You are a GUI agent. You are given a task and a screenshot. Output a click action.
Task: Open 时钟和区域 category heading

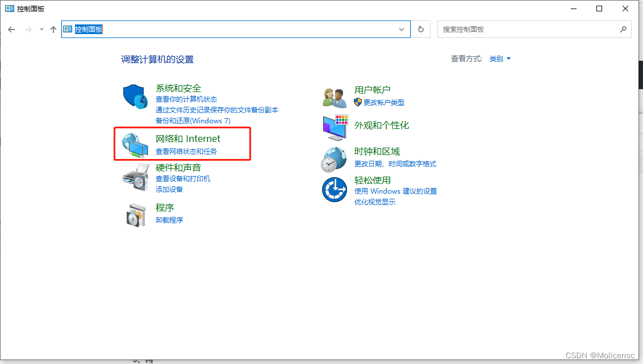coord(377,152)
